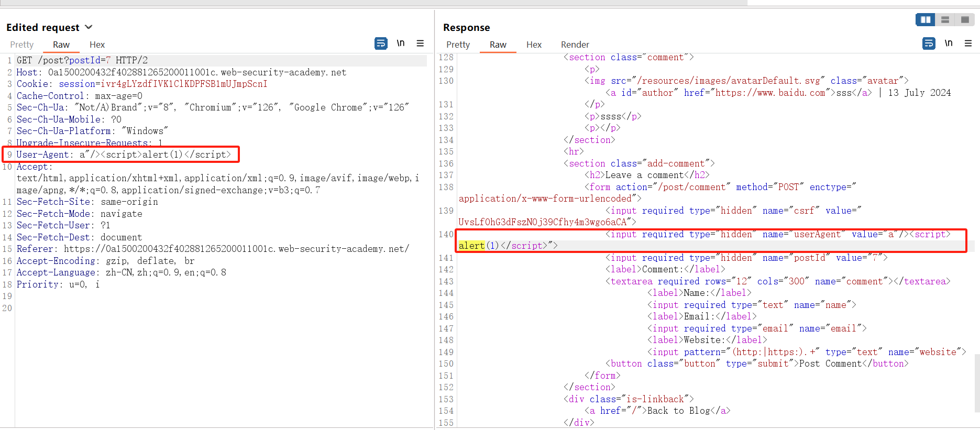980x430 pixels.
Task: Click the 'Back to Blog' anchor line
Action: click(657, 411)
